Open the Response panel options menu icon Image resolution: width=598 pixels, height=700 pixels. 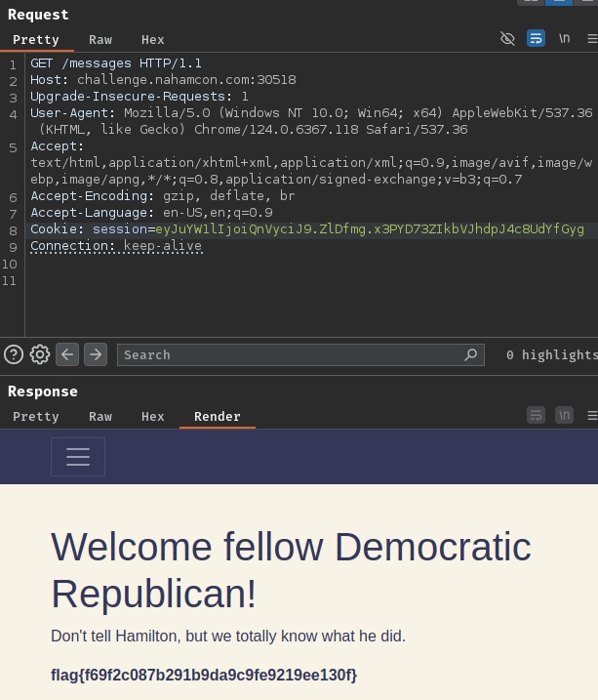point(591,415)
